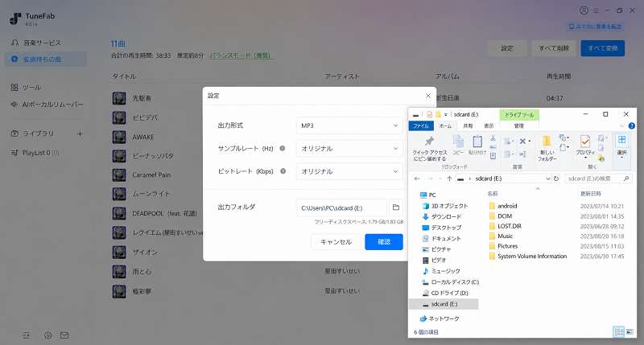644x345 pixels.
Task: Click the Explorer help question mark icon
Action: 632,126
